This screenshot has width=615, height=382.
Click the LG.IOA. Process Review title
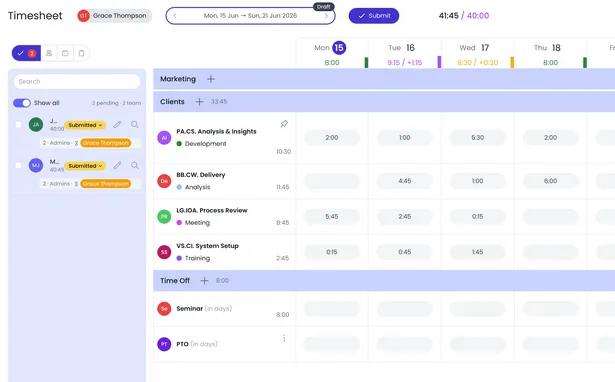212,210
